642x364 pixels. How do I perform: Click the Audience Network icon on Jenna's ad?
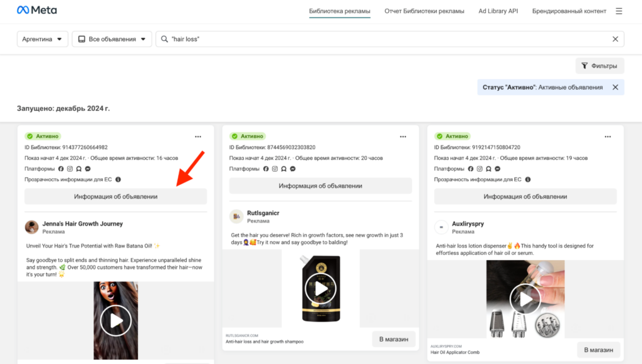coord(78,169)
